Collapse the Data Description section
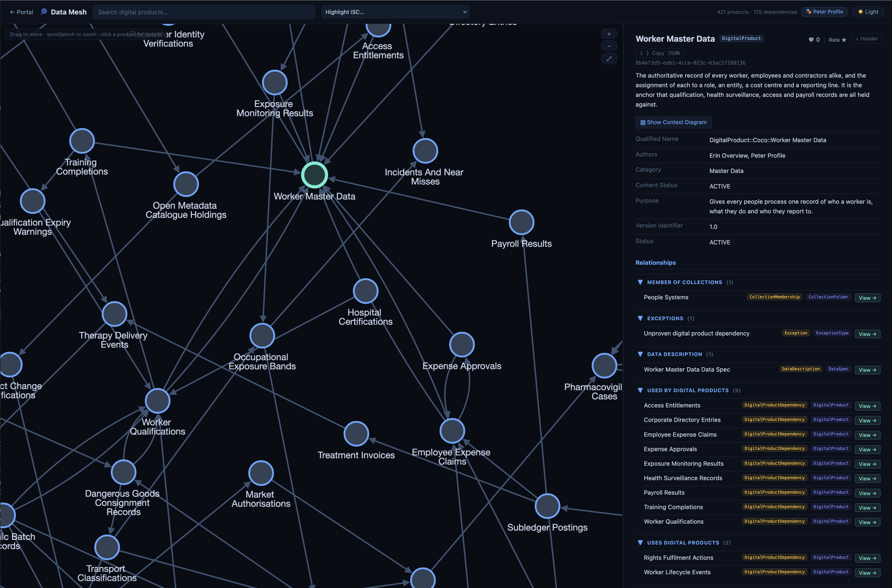The width and height of the screenshot is (892, 588). 640,354
